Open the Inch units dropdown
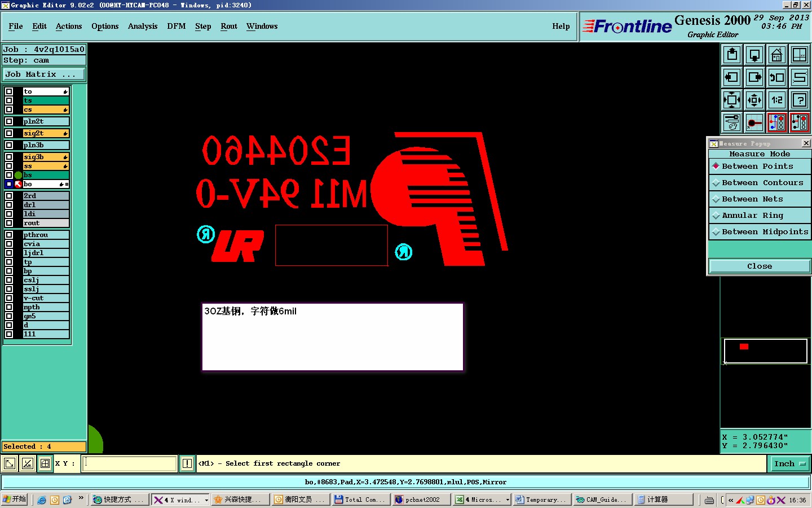The image size is (812, 508). (789, 464)
